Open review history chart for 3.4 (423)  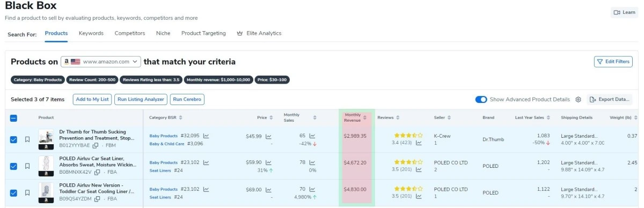point(419,143)
